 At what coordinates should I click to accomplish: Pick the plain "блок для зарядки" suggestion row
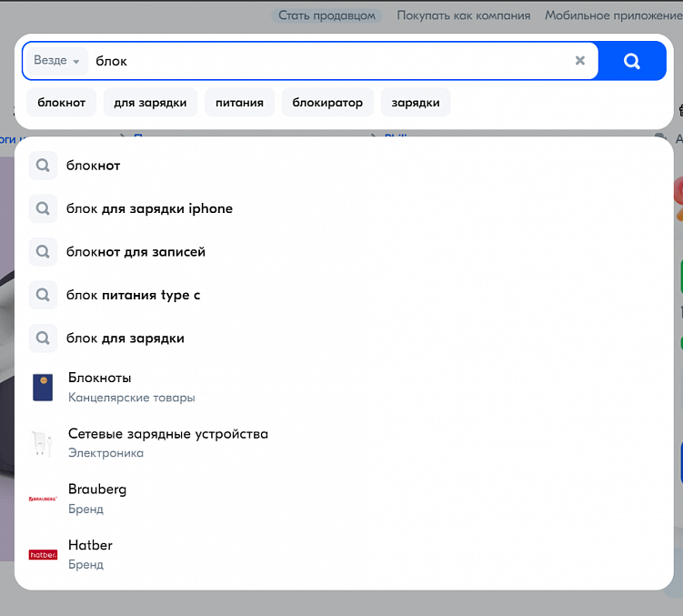pos(344,338)
